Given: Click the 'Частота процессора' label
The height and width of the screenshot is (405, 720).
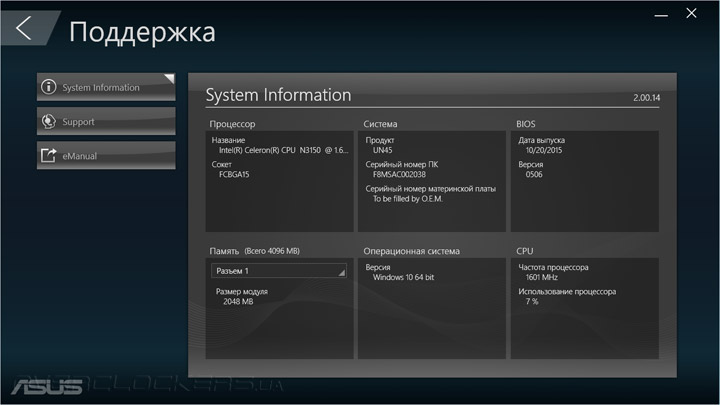Looking at the screenshot, I should click(x=553, y=267).
